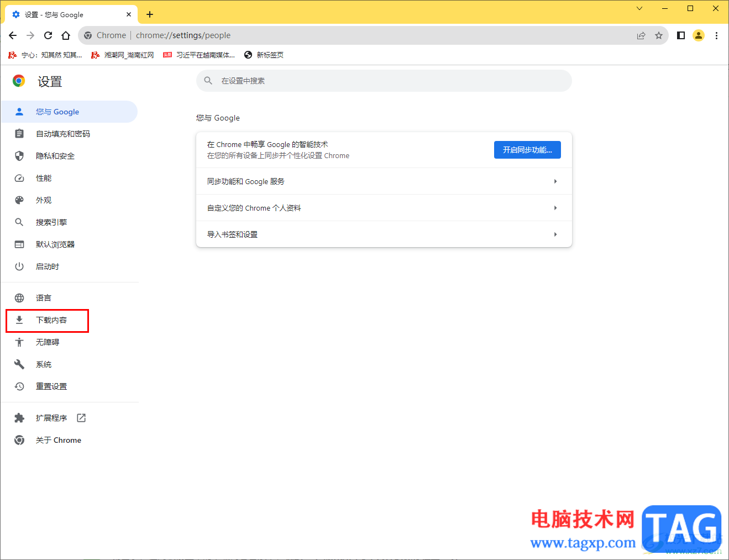Open the side panel icon
The height and width of the screenshot is (560, 729).
pyautogui.click(x=680, y=35)
